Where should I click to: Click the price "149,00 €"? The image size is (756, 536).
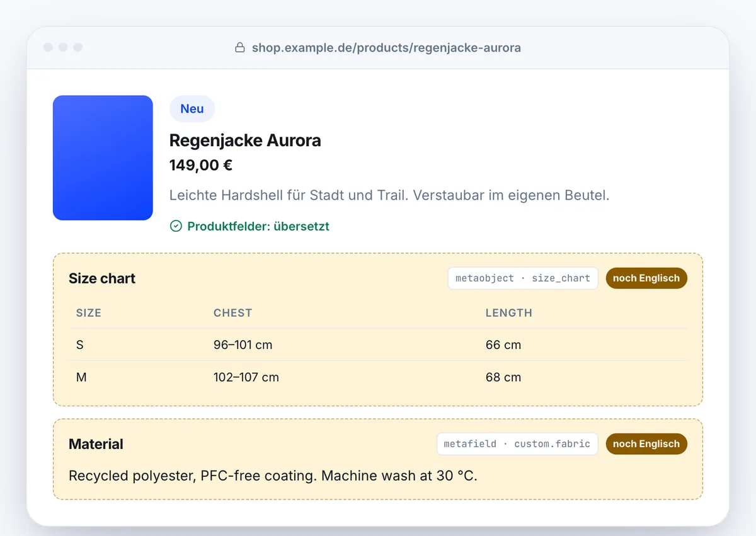point(201,166)
